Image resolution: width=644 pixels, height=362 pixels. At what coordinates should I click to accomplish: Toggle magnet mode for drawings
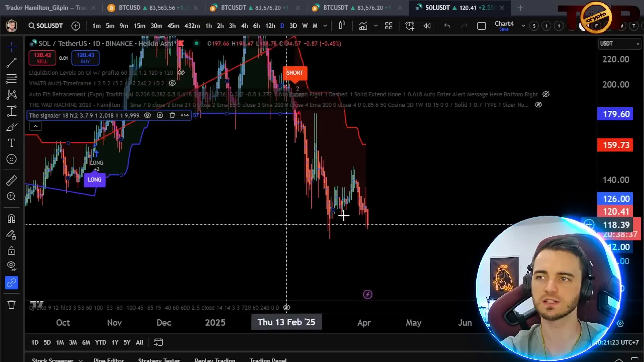coord(11,219)
